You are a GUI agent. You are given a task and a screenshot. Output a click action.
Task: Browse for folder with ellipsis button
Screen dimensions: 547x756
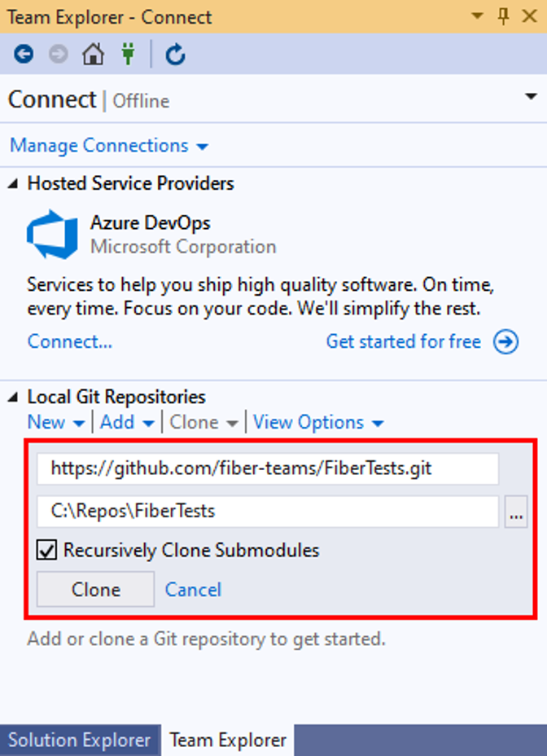[x=516, y=511]
